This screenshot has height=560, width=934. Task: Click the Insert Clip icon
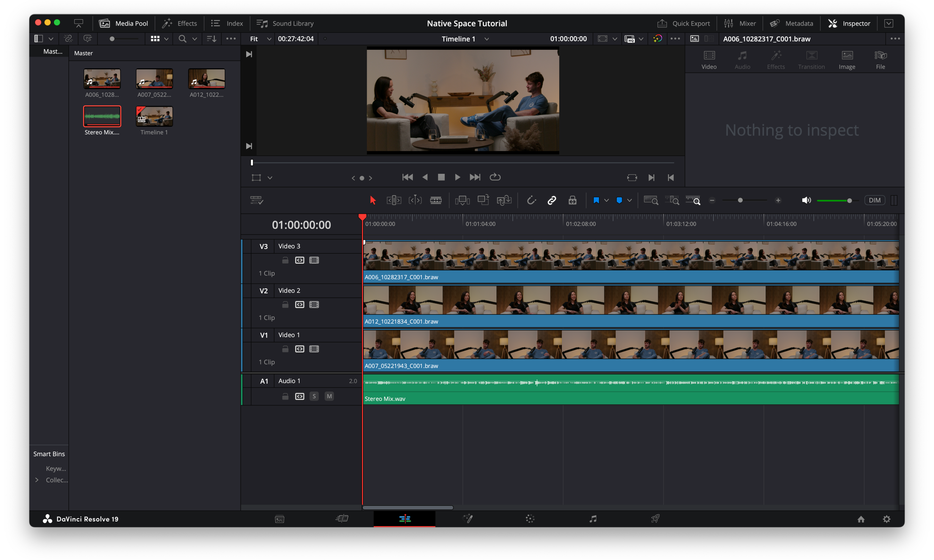pos(462,200)
